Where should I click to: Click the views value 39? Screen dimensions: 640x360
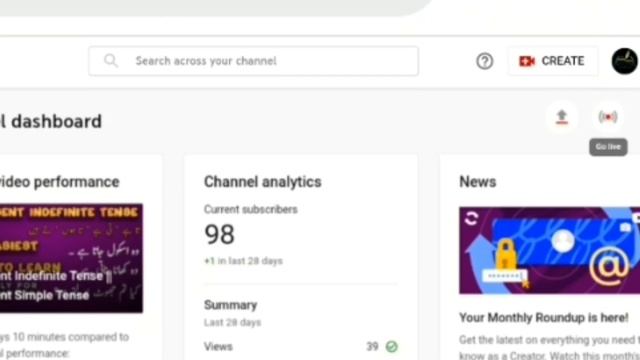[372, 347]
